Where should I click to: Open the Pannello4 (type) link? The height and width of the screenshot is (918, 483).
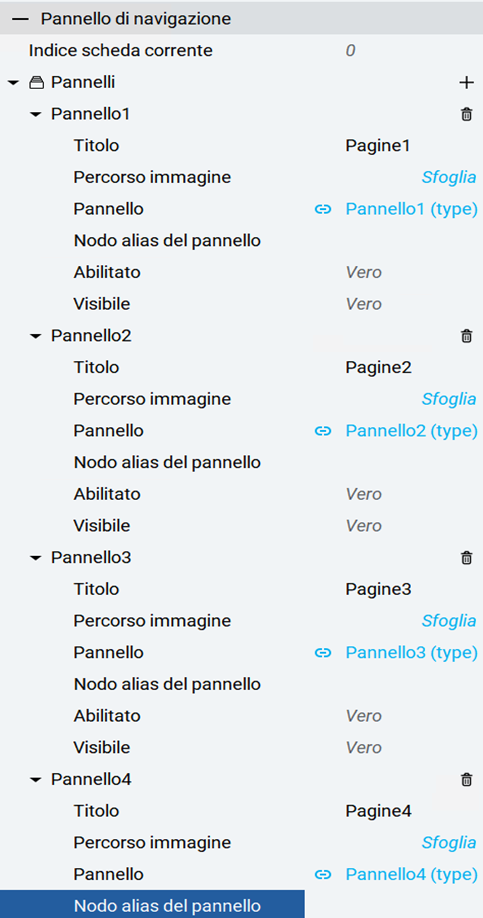412,874
